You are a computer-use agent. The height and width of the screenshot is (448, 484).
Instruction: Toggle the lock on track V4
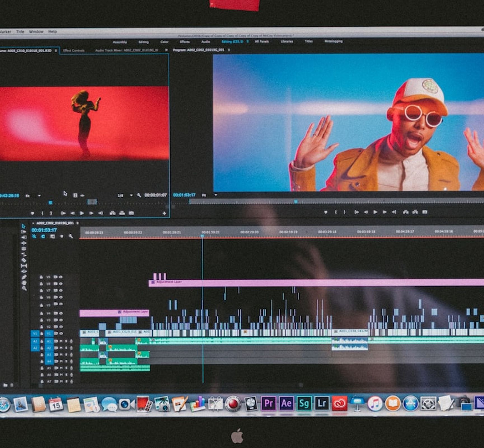(x=41, y=313)
